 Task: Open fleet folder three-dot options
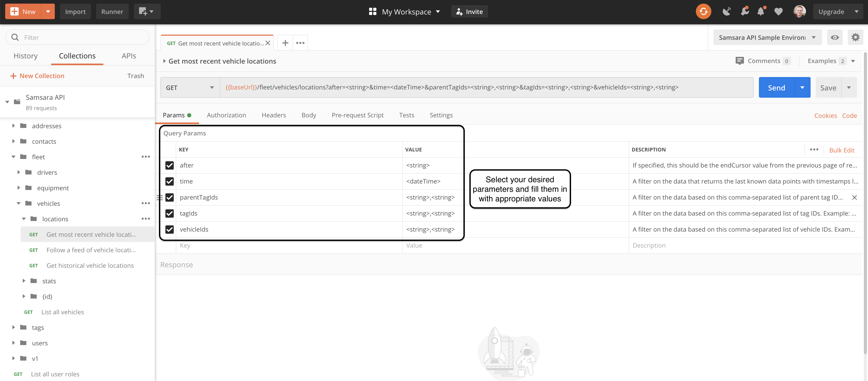point(146,157)
